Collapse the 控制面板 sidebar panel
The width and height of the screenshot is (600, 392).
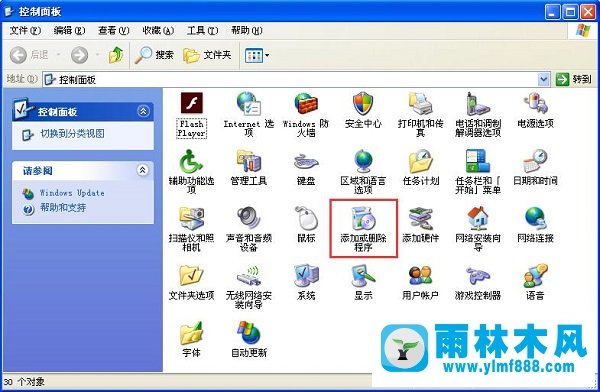tap(143, 111)
